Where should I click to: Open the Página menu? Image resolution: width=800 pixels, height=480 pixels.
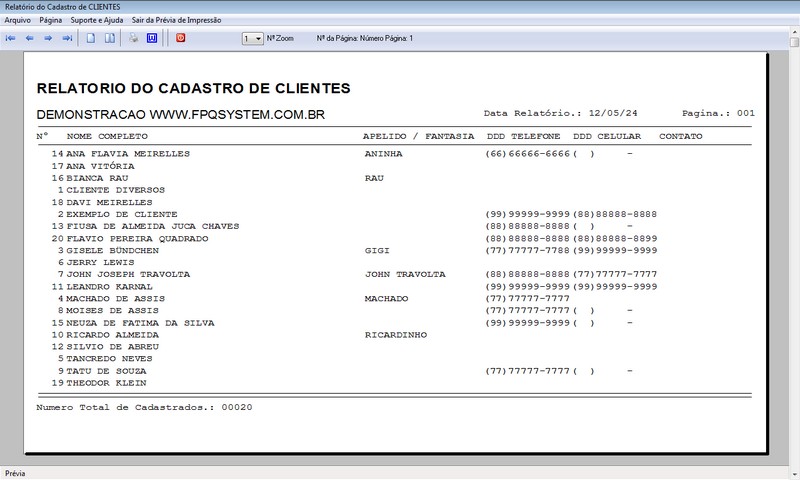[x=51, y=20]
